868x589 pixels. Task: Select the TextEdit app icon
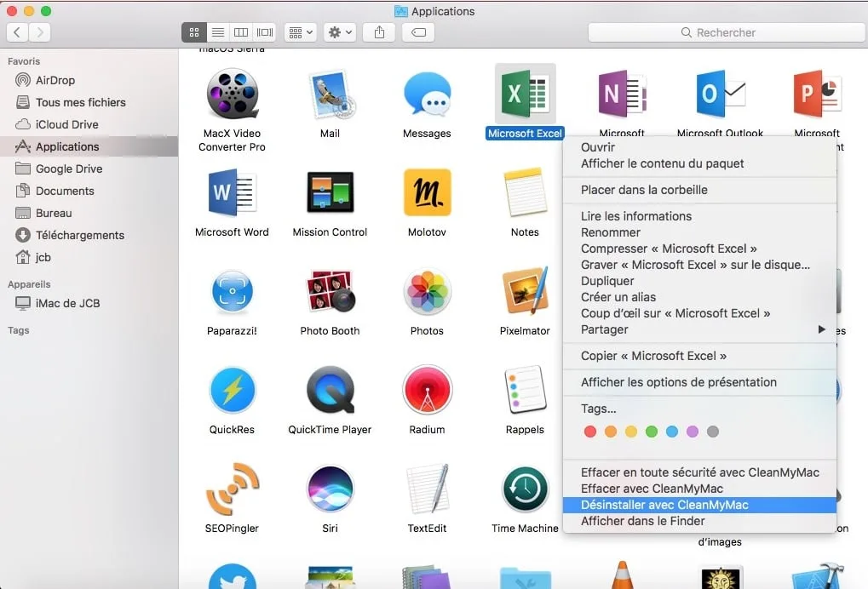click(x=427, y=489)
